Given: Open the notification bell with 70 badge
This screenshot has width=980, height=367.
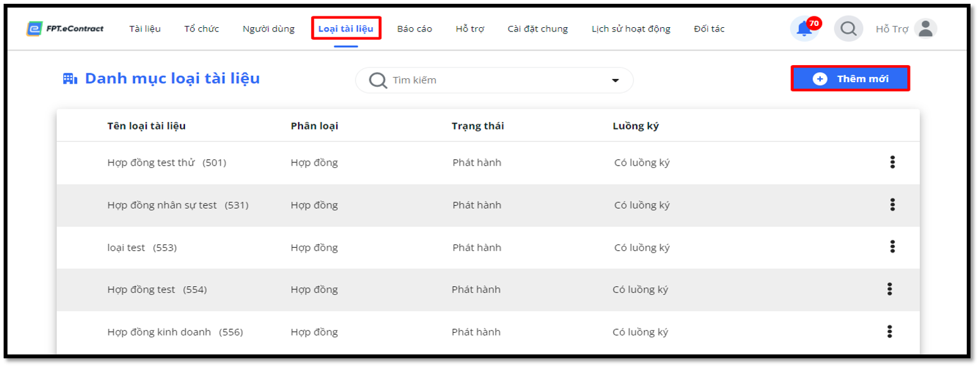Looking at the screenshot, I should pos(804,28).
